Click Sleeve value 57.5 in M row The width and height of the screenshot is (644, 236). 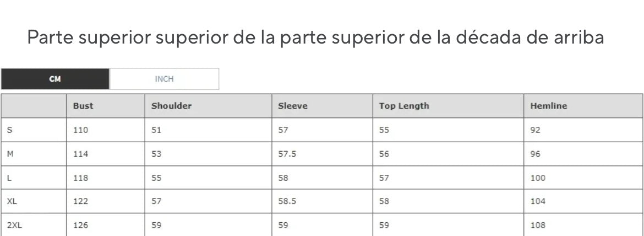[287, 154]
